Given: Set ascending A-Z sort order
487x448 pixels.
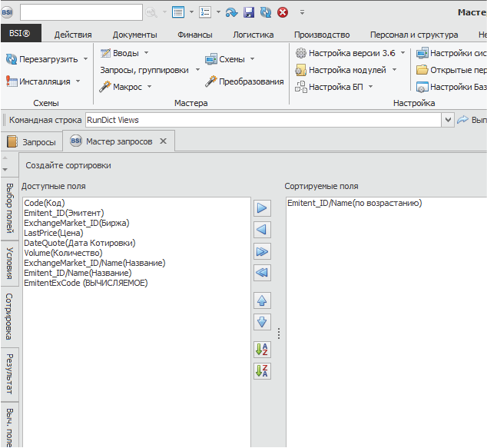Looking at the screenshot, I should (263, 350).
